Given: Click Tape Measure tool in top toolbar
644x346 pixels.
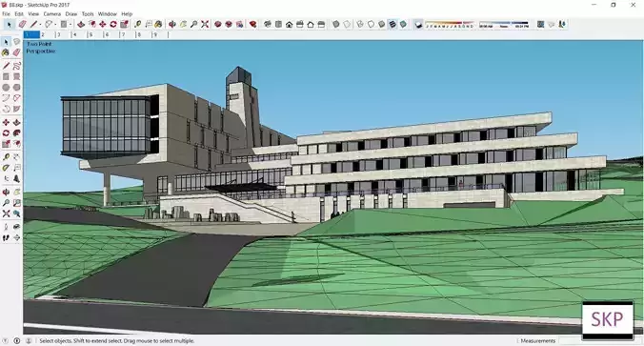Looking at the screenshot, I should tap(137, 24).
